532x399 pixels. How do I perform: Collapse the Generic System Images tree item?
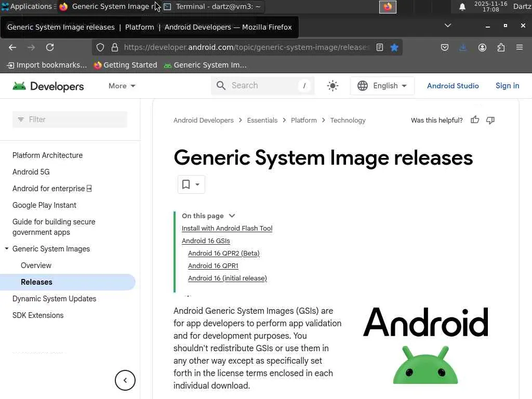pos(6,249)
